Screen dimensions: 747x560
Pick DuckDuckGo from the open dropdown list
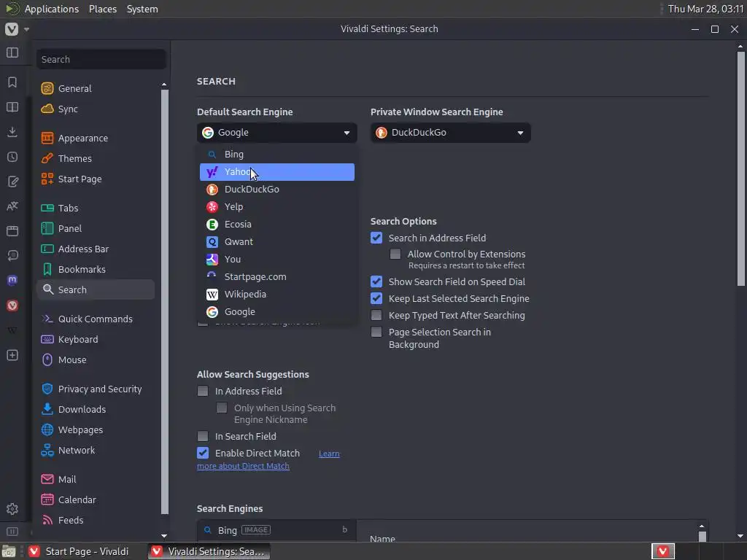276,190
